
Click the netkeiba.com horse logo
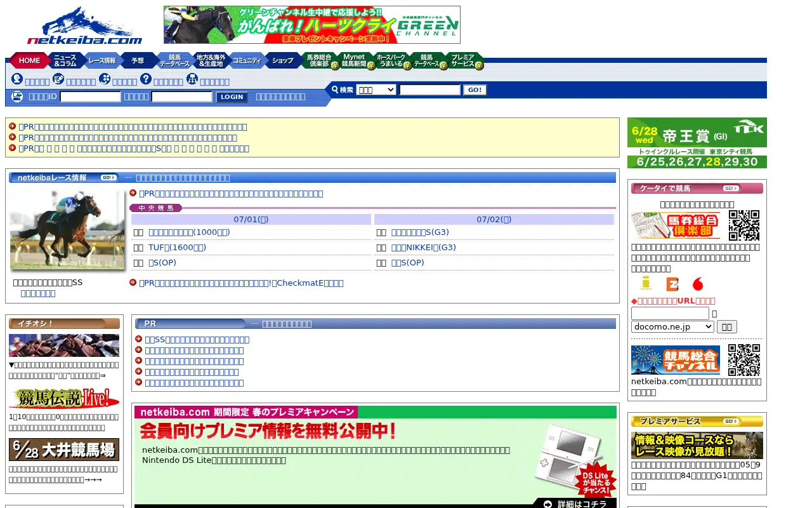(84, 25)
